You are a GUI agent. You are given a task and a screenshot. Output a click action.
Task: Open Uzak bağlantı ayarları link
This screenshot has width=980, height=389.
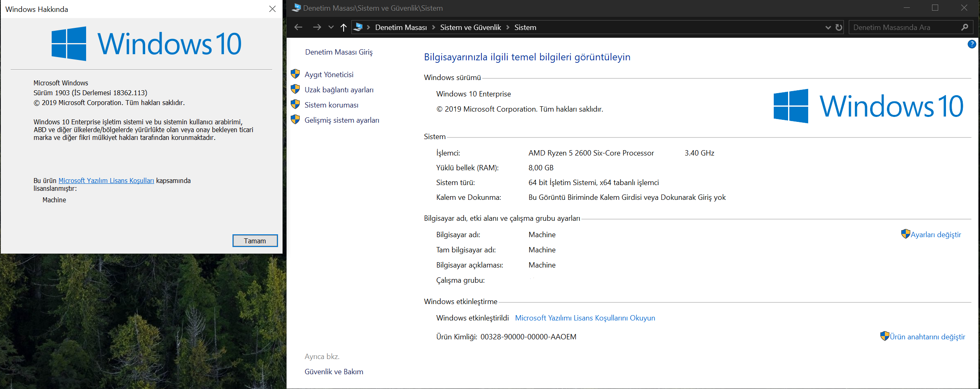click(x=339, y=90)
